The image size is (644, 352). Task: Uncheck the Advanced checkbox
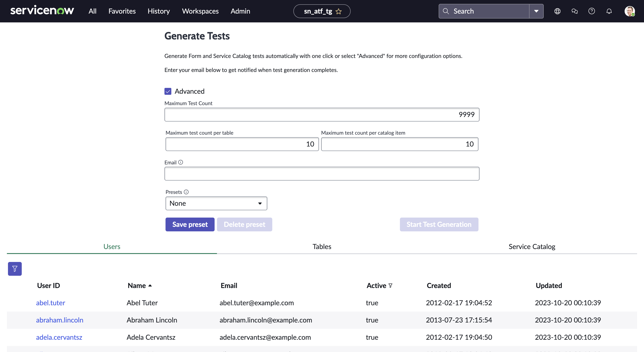pyautogui.click(x=168, y=91)
